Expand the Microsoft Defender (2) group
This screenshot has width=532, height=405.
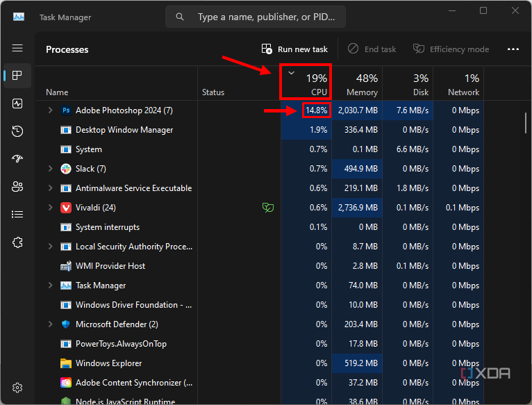pos(50,324)
